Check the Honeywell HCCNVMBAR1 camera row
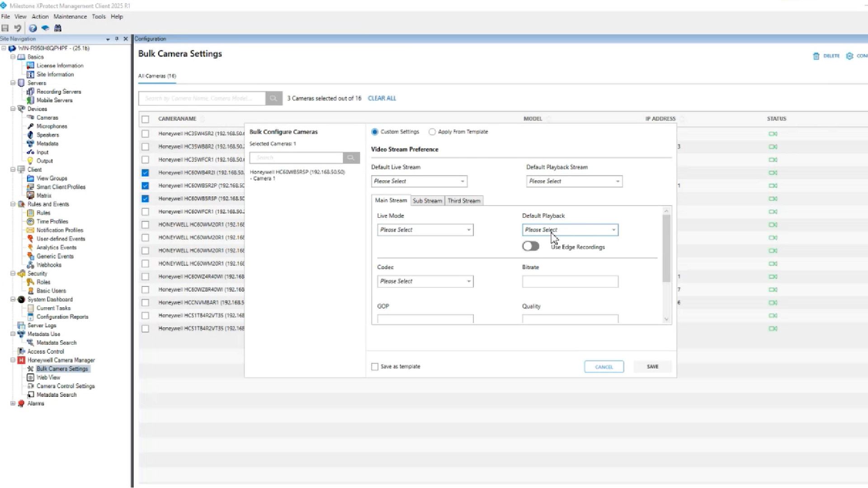The width and height of the screenshot is (868, 488). 145,302
